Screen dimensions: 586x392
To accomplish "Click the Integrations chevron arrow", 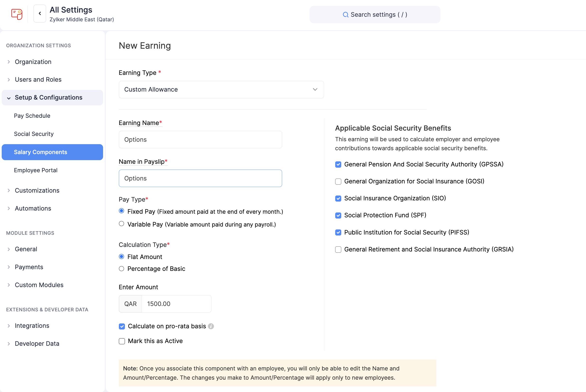I will [9, 326].
